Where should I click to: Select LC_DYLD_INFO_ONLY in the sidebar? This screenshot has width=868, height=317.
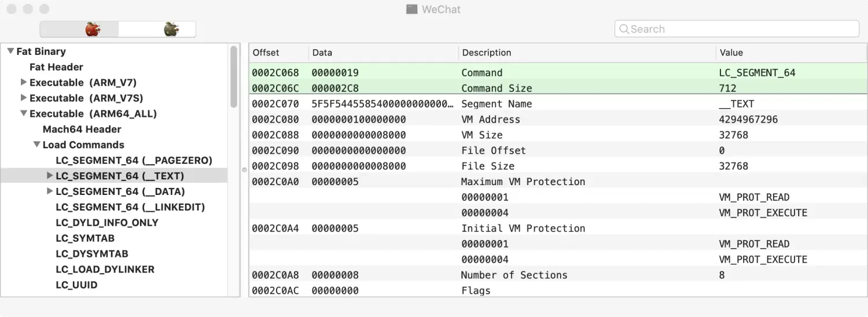(106, 223)
